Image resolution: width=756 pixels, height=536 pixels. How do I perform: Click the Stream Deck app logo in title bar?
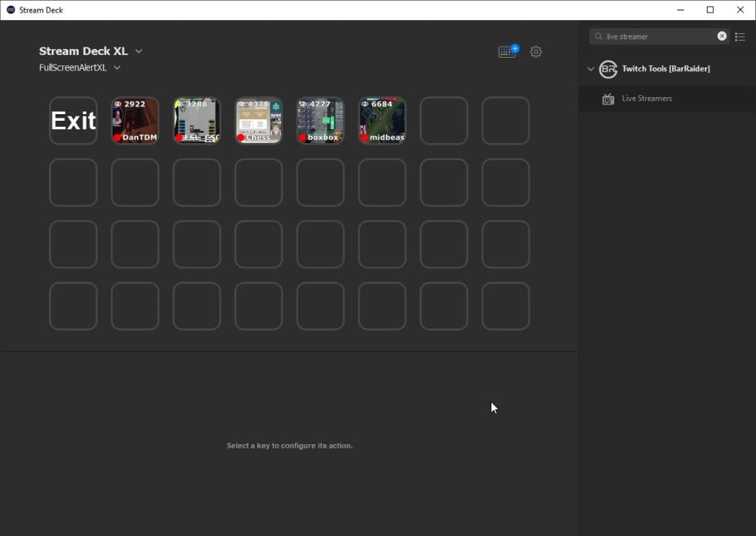pyautogui.click(x=10, y=10)
